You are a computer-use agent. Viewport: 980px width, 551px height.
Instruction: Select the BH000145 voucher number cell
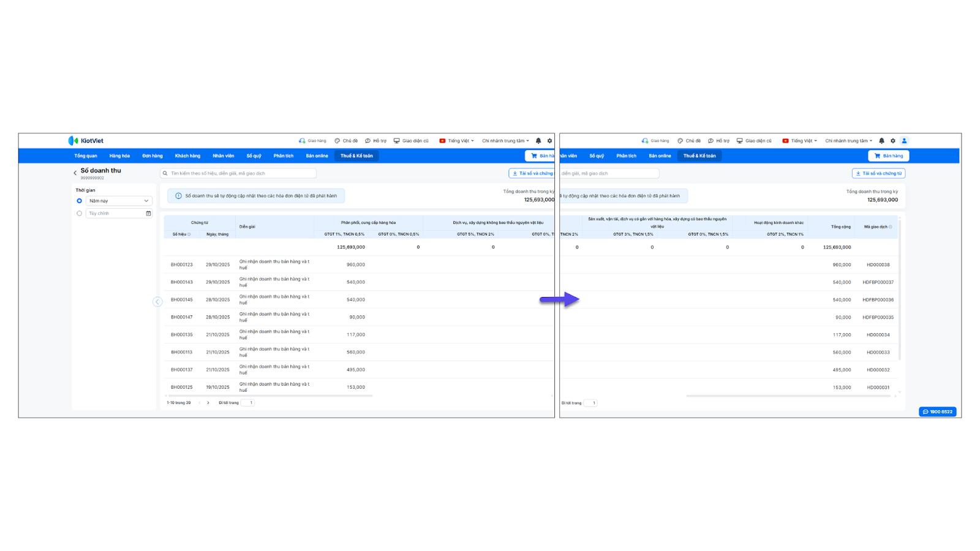click(x=182, y=300)
